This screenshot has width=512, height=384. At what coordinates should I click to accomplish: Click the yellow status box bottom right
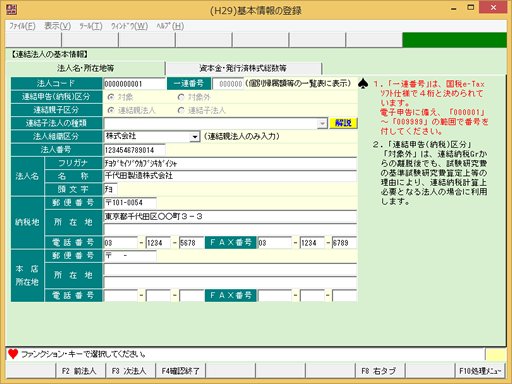pos(496,354)
